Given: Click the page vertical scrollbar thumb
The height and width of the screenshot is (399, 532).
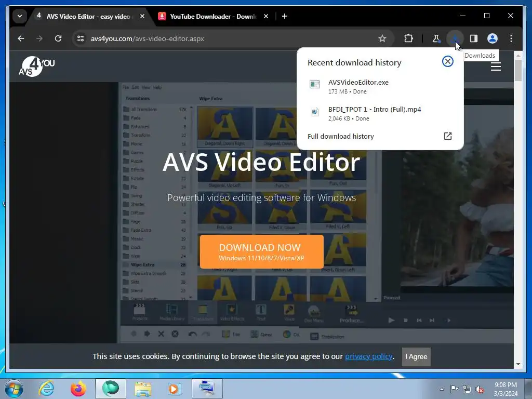Looking at the screenshot, I should [518, 70].
